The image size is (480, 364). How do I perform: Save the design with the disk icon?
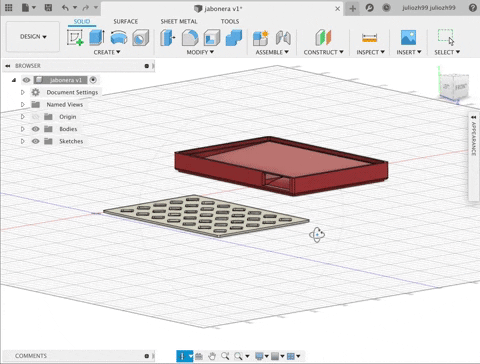pyautogui.click(x=48, y=7)
